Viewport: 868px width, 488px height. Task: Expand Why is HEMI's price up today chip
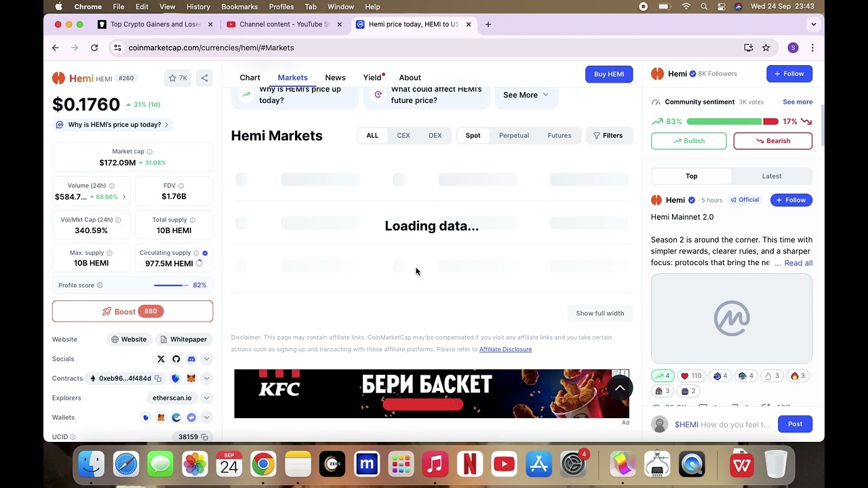(113, 125)
